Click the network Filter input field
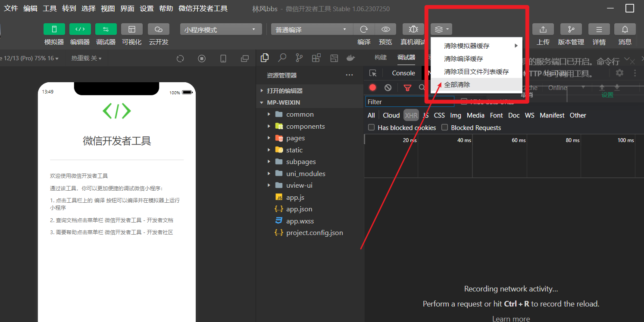Viewport: 644px width, 322px height. click(x=410, y=102)
